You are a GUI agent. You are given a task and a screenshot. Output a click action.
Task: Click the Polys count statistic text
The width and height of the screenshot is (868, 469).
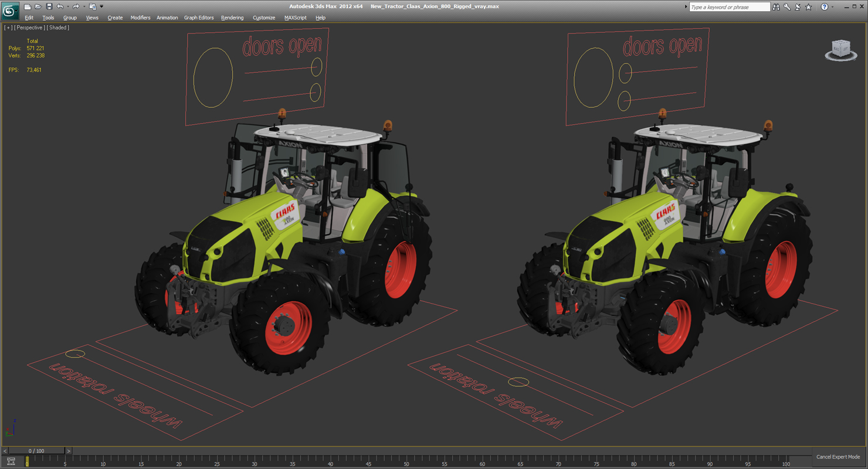26,48
